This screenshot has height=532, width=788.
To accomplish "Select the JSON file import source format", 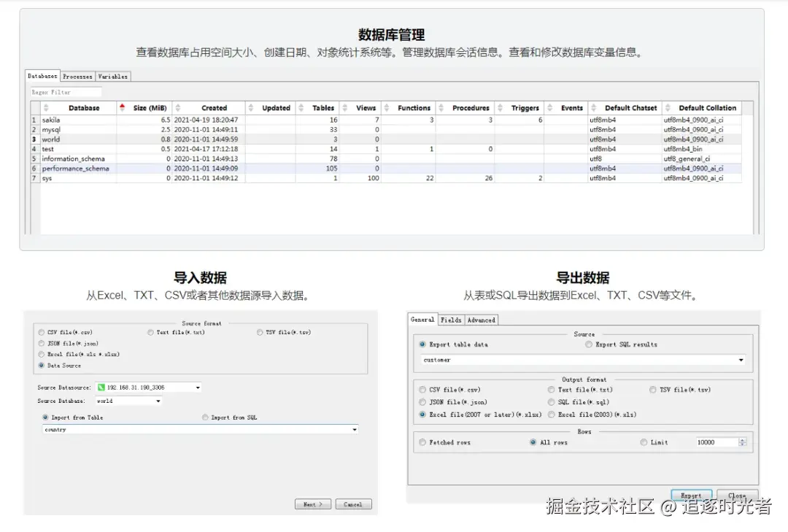I will pyautogui.click(x=42, y=343).
